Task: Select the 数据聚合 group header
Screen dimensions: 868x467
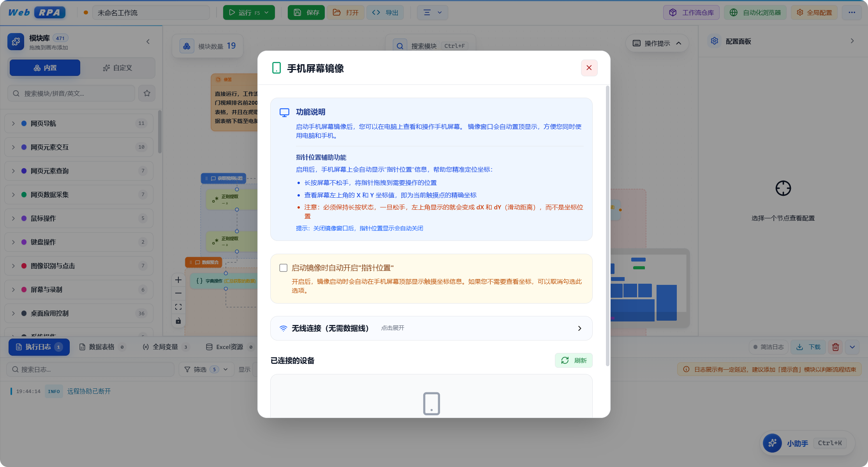Action: pos(204,262)
